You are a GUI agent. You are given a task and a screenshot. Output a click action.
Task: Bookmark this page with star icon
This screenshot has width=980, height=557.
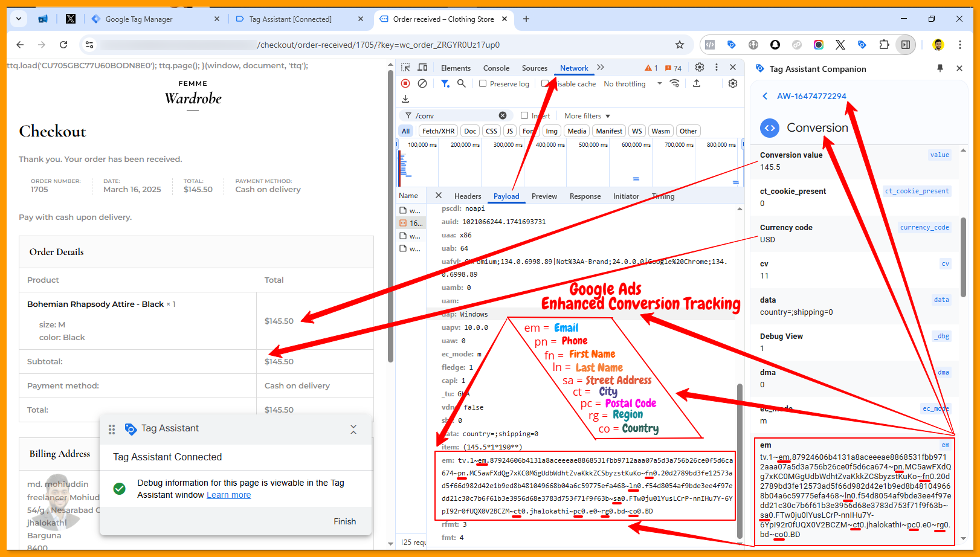click(x=680, y=45)
